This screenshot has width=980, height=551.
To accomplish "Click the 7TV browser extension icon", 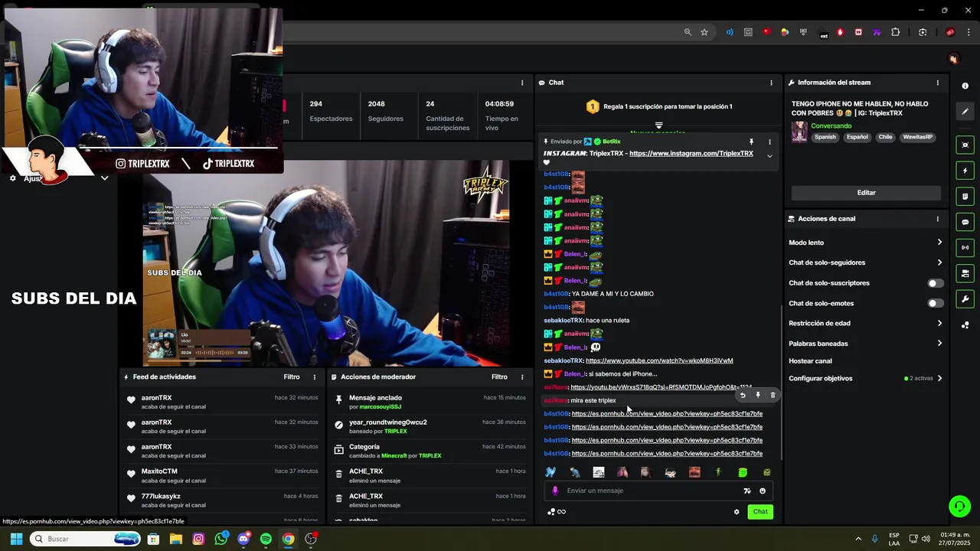I will 877,32.
